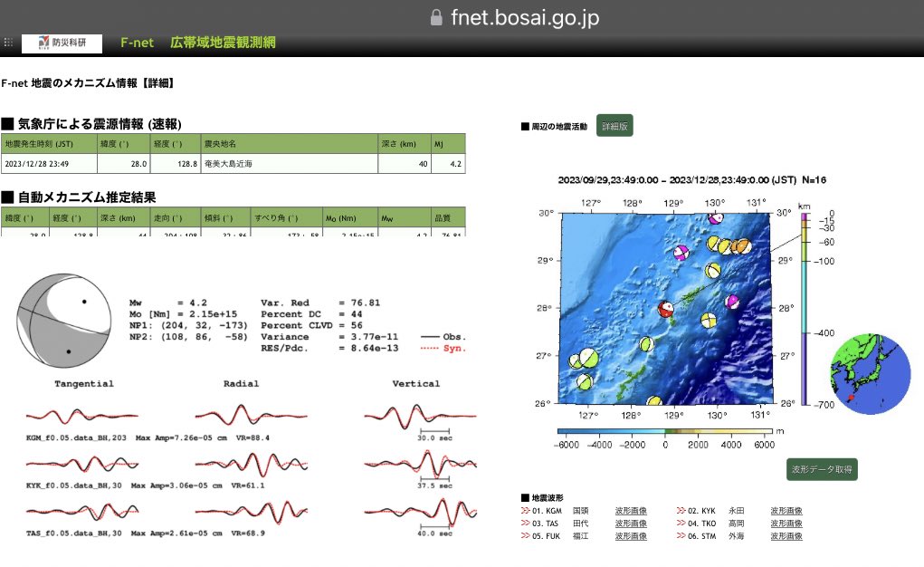Open 波形画像 link for KYK 永田
Viewport: 924px width, 567px height.
pyautogui.click(x=786, y=511)
